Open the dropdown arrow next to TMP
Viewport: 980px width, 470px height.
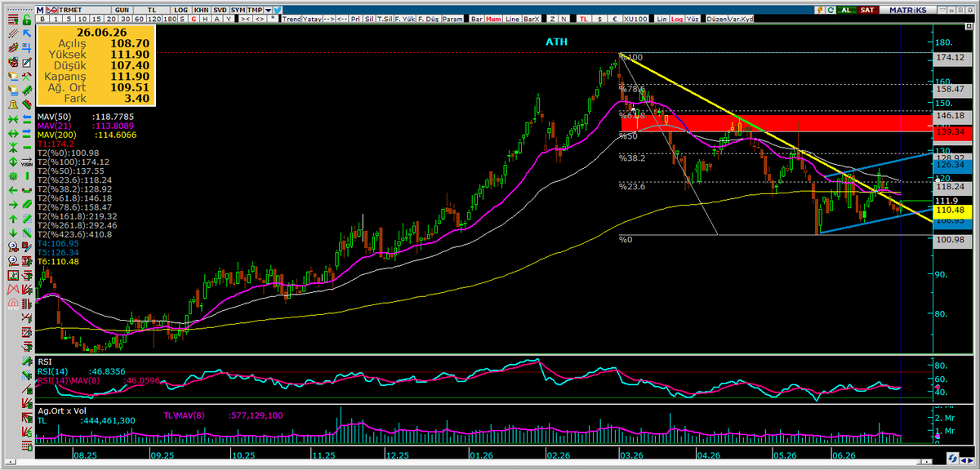[268, 10]
